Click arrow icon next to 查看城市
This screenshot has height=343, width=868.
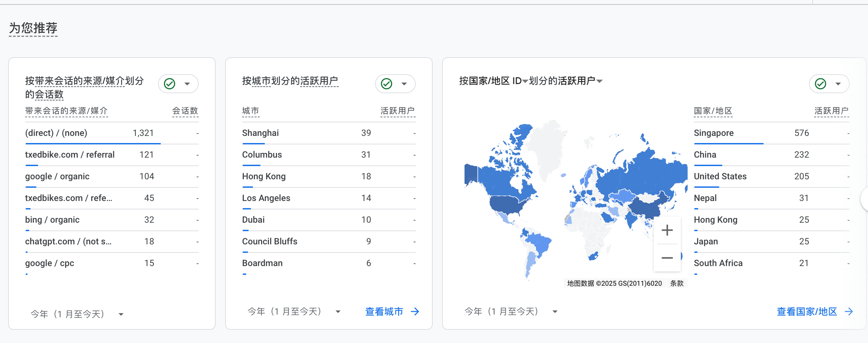(x=415, y=311)
